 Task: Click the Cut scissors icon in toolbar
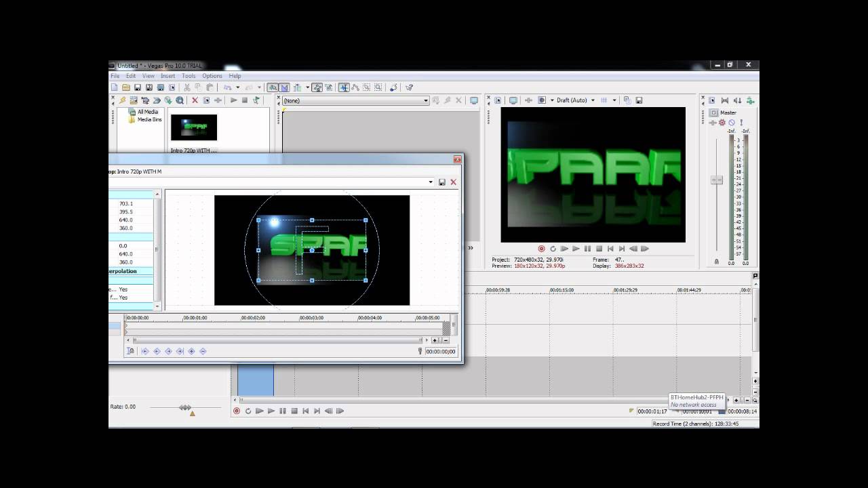click(187, 87)
